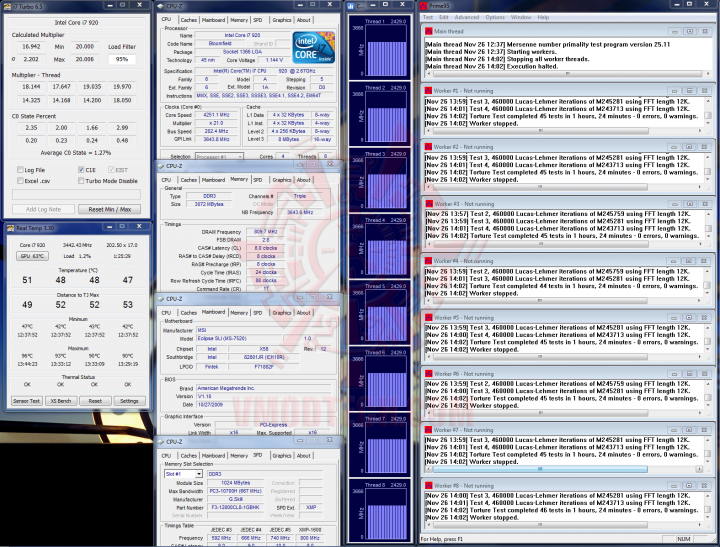720x547 pixels.
Task: Select the SPD tab in CPU-Z Memory window
Action: coord(258,180)
